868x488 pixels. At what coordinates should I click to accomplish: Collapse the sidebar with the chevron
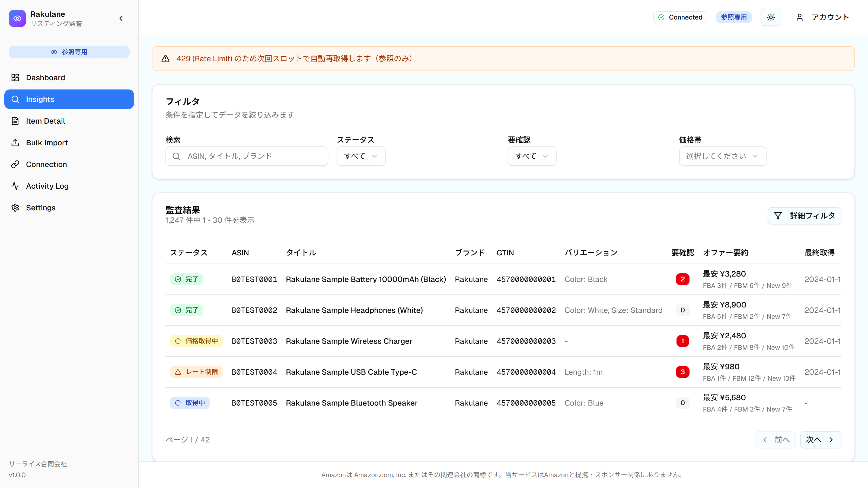coord(121,18)
